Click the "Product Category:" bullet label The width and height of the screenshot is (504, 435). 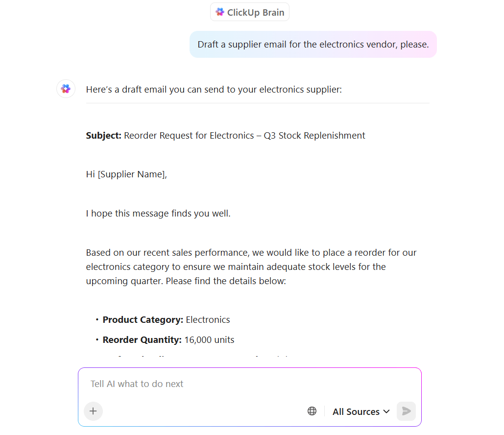pyautogui.click(x=143, y=320)
